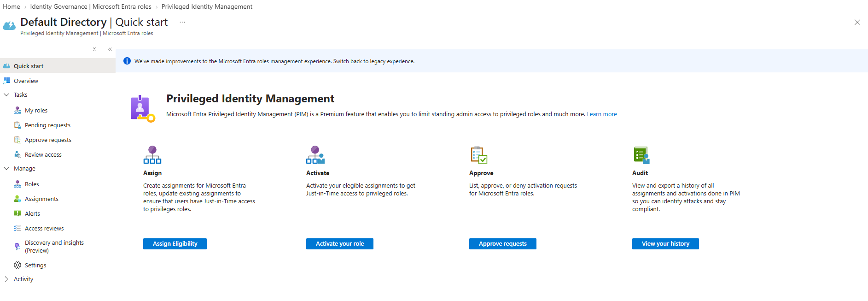The height and width of the screenshot is (301, 868).
Task: Click the Activate card icon
Action: click(315, 155)
